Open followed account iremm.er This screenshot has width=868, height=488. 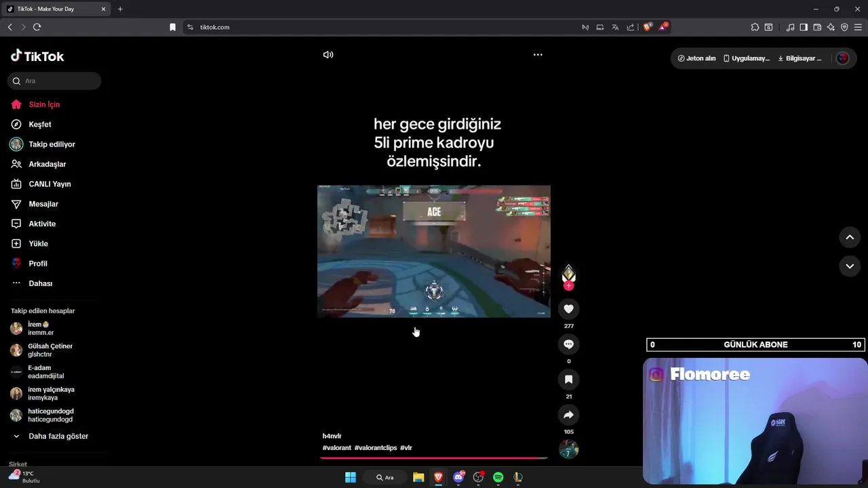(41, 329)
